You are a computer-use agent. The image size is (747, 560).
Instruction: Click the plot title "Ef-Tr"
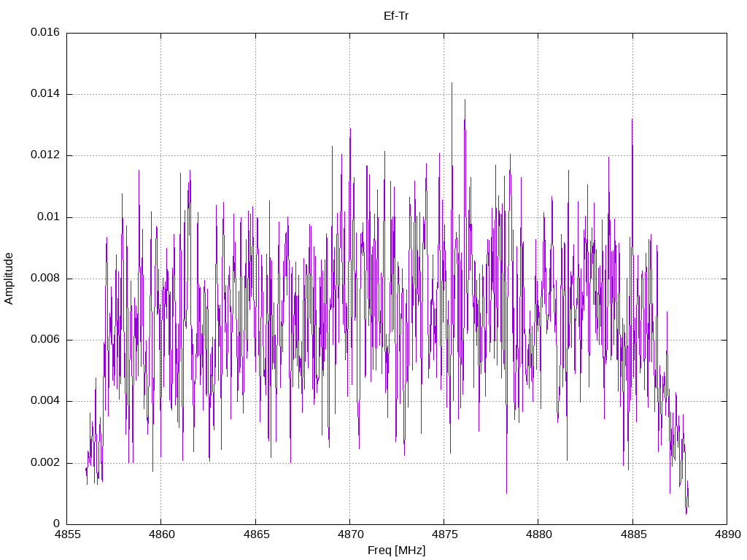[396, 16]
